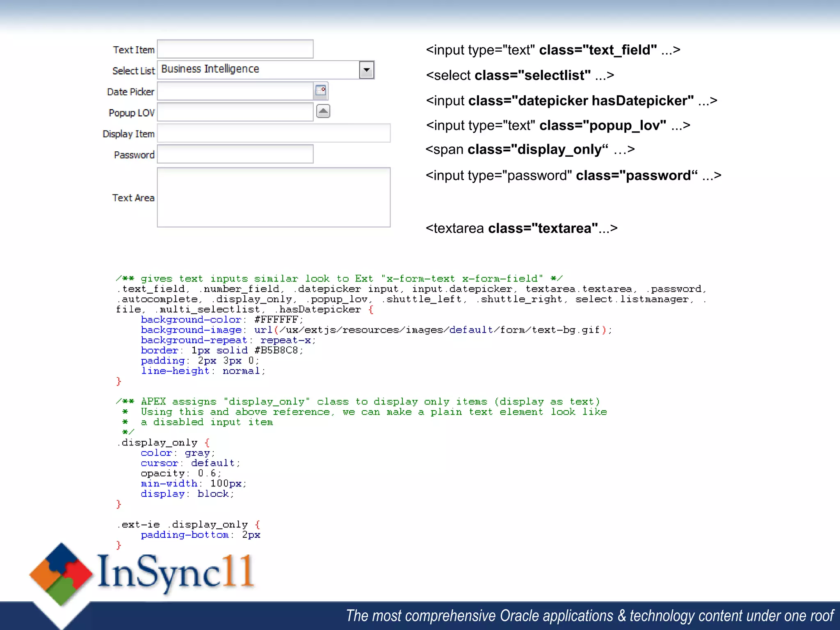The image size is (840, 630).
Task: Click the Date Picker input field
Action: click(235, 91)
